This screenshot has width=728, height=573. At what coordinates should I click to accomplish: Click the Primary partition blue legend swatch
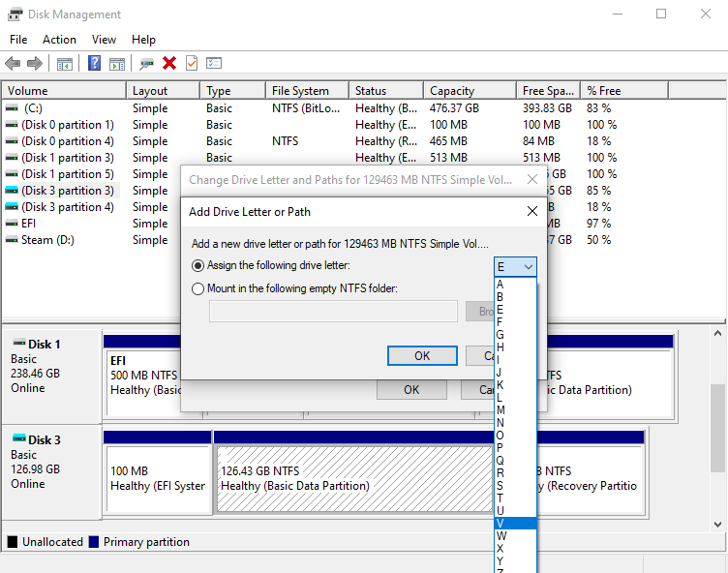pos(94,542)
